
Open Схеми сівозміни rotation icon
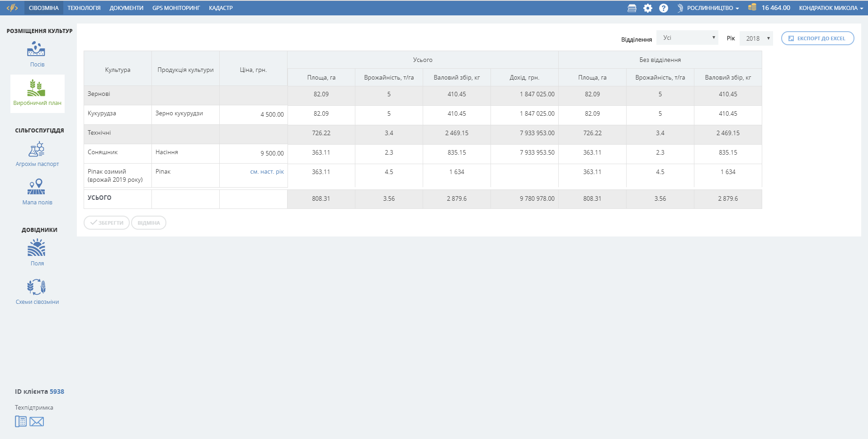[x=36, y=287]
